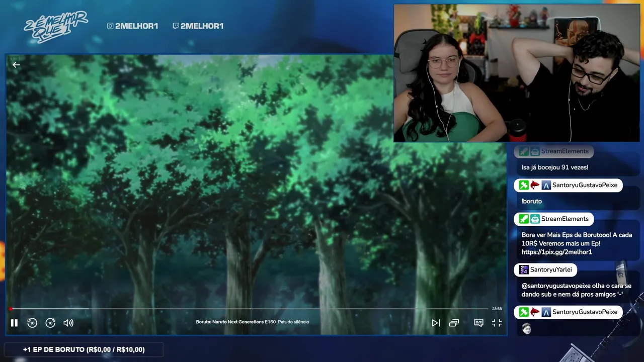Click the remaining time 23:58 label
The height and width of the screenshot is (362, 644).
click(497, 309)
